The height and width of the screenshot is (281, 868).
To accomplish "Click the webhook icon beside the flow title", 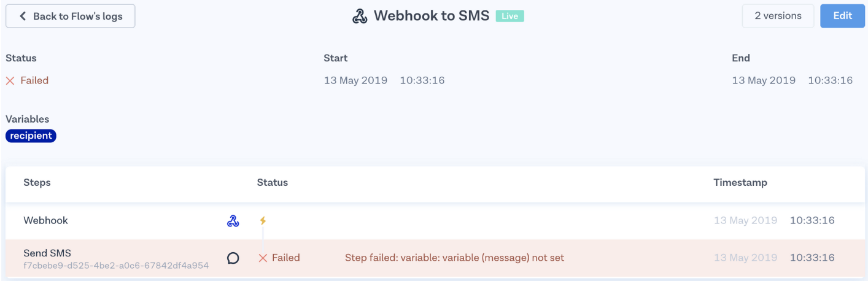I will pyautogui.click(x=360, y=17).
